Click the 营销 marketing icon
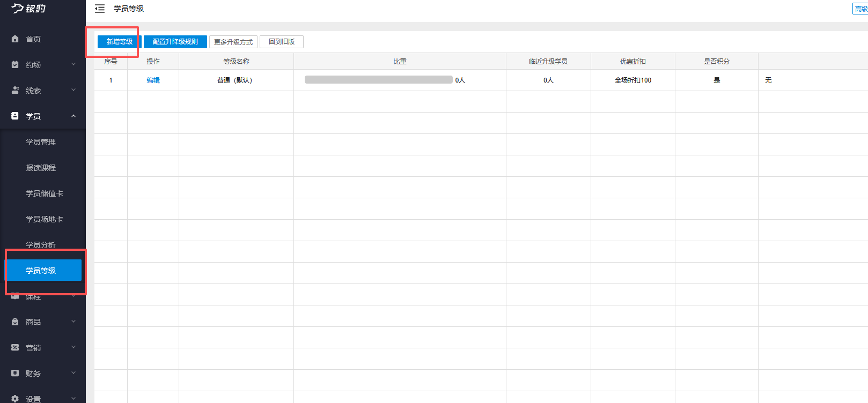Screen dimensions: 868x403 click(15, 348)
